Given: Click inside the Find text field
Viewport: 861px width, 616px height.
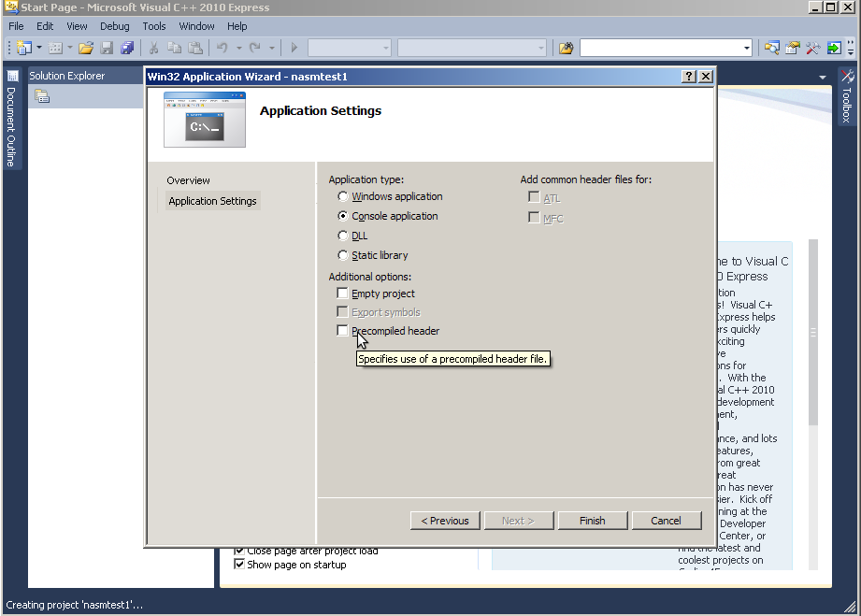Looking at the screenshot, I should [x=661, y=48].
